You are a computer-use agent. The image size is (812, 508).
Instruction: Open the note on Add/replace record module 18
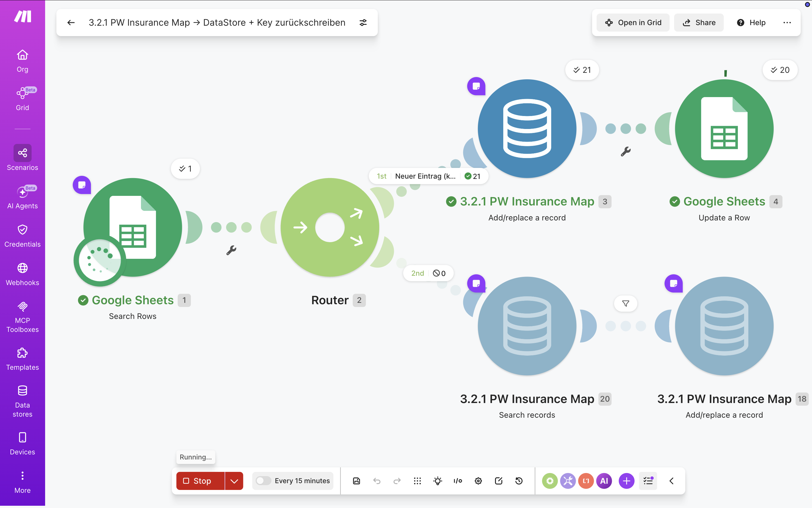pos(673,284)
